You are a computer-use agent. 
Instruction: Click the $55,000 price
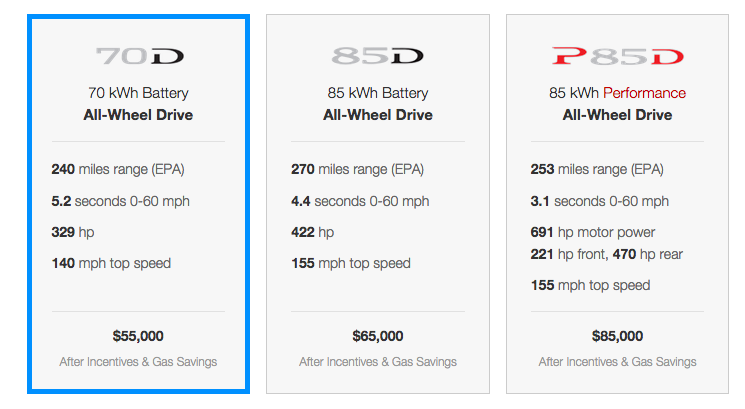click(138, 336)
